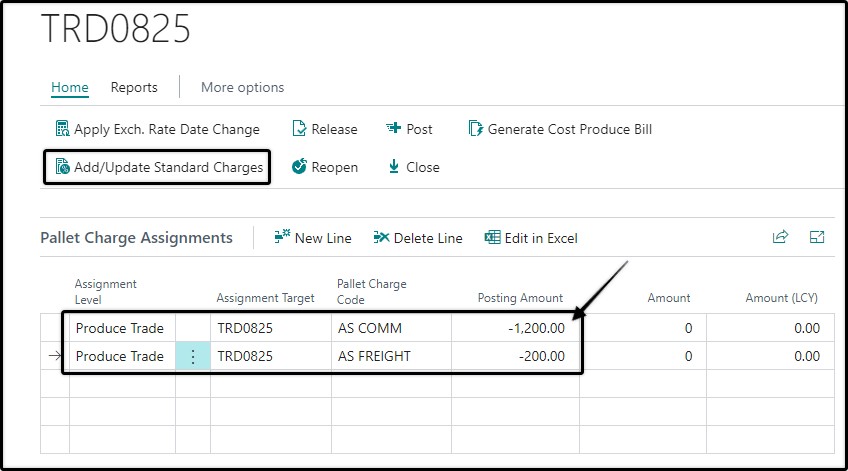This screenshot has height=471, width=848.
Task: Open Edit in Excel
Action: click(531, 237)
